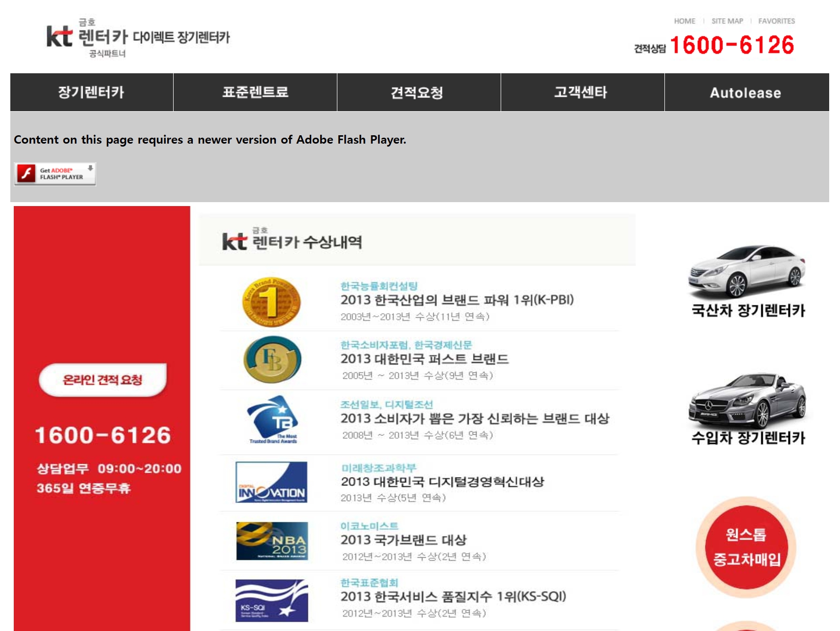This screenshot has height=631, width=840.
Task: Click the kt 렌터카 logo in the header
Action: click(x=138, y=38)
